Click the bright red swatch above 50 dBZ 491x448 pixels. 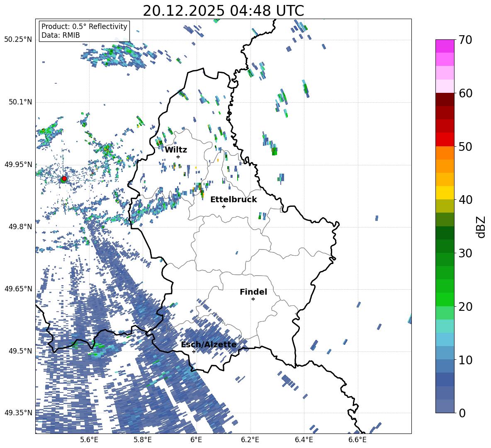pyautogui.click(x=445, y=140)
